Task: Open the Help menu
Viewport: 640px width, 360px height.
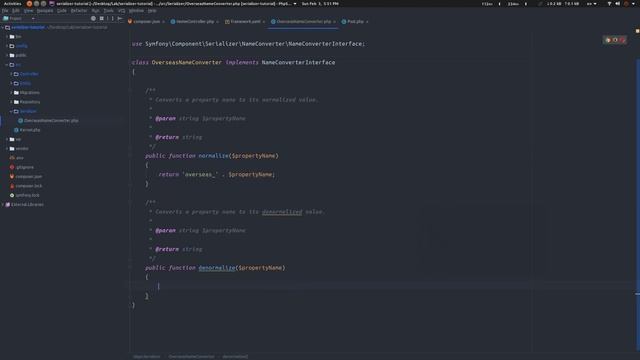Action: tap(152, 11)
